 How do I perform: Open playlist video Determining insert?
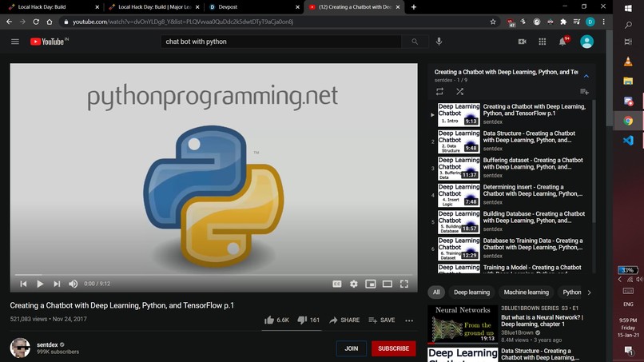pyautogui.click(x=511, y=195)
